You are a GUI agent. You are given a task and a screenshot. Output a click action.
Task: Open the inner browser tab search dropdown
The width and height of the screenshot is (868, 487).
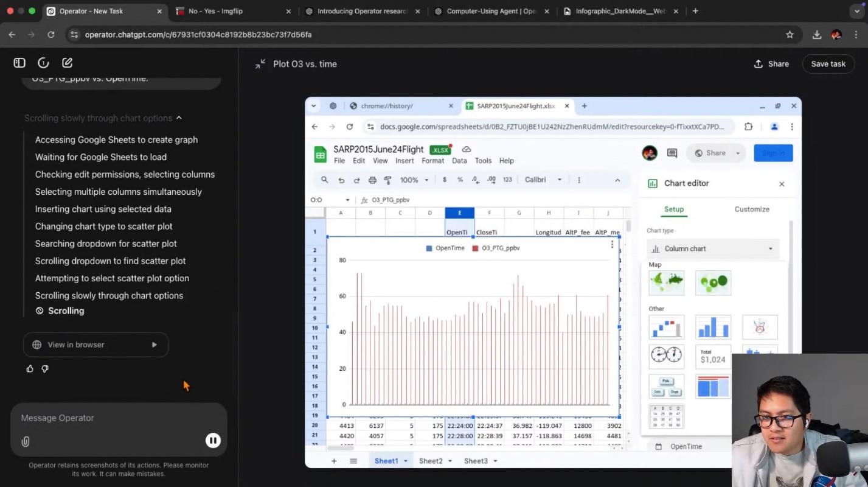coord(314,106)
